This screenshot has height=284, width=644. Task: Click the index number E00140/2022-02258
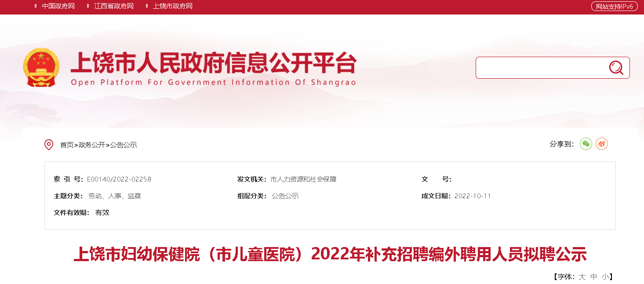click(119, 179)
